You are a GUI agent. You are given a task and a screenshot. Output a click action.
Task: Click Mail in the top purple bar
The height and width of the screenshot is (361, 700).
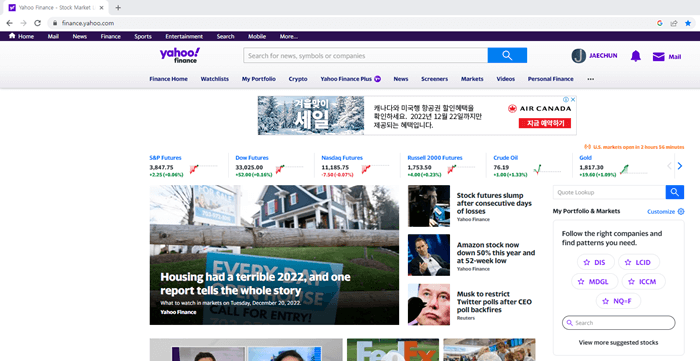[53, 37]
